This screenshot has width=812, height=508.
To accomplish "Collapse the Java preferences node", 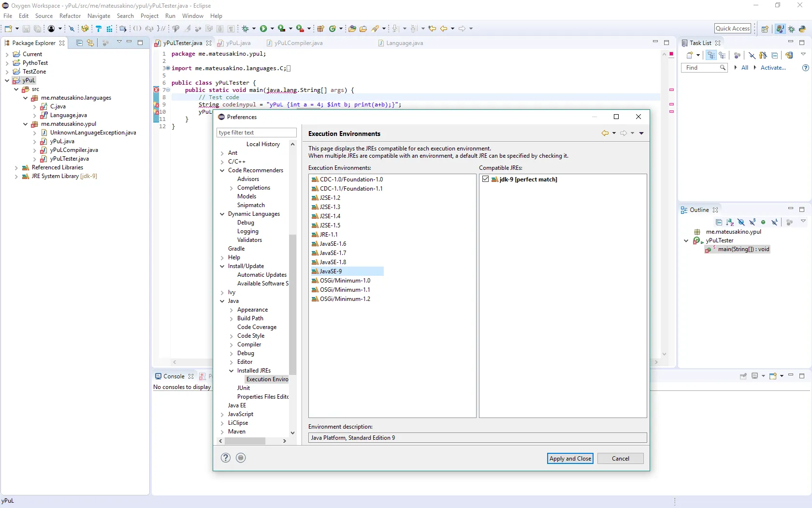I will tap(222, 301).
